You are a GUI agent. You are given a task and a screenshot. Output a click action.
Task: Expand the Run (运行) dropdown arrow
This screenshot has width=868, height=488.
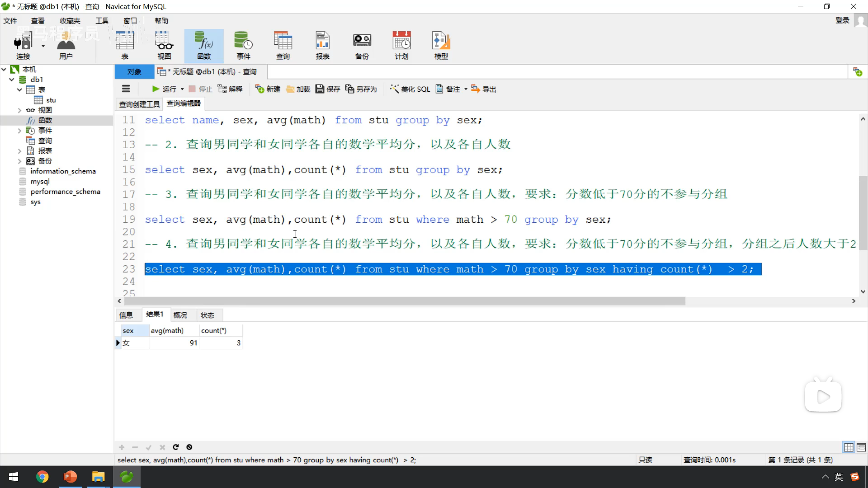point(182,89)
